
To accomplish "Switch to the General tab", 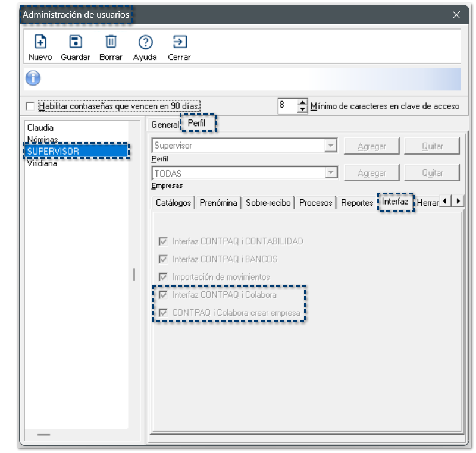I will [164, 124].
